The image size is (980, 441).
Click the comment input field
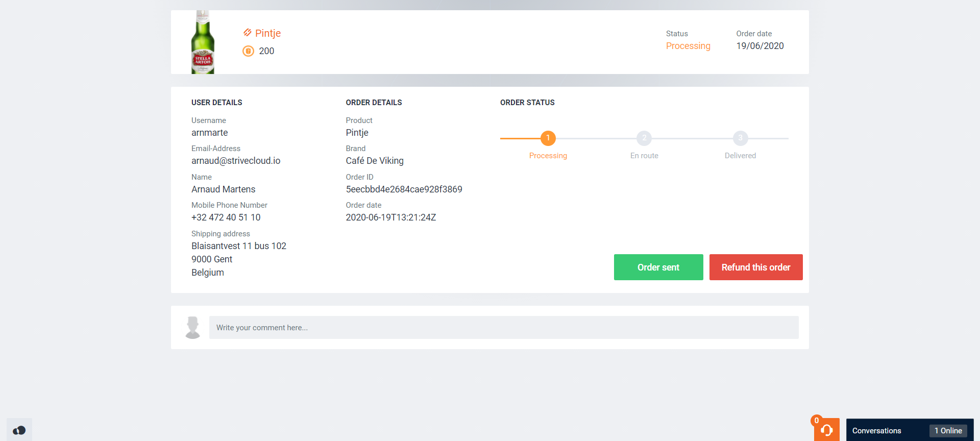point(503,328)
